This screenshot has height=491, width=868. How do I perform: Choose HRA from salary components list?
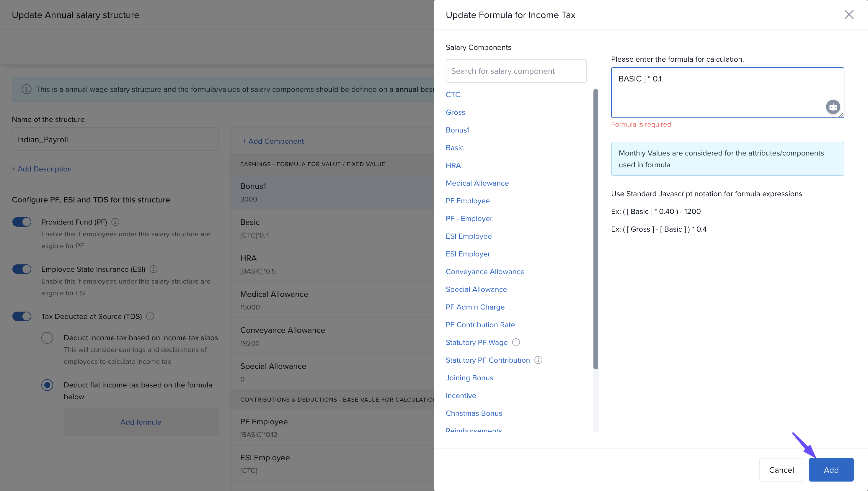click(x=453, y=165)
